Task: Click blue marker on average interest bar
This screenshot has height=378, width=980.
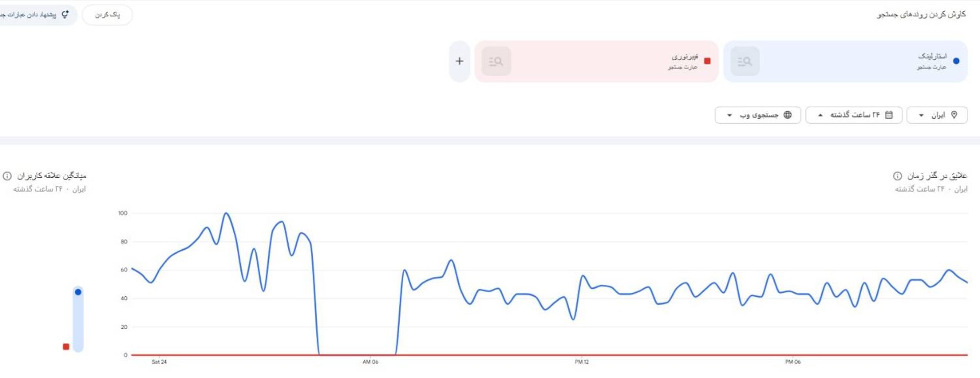Action: point(78,292)
